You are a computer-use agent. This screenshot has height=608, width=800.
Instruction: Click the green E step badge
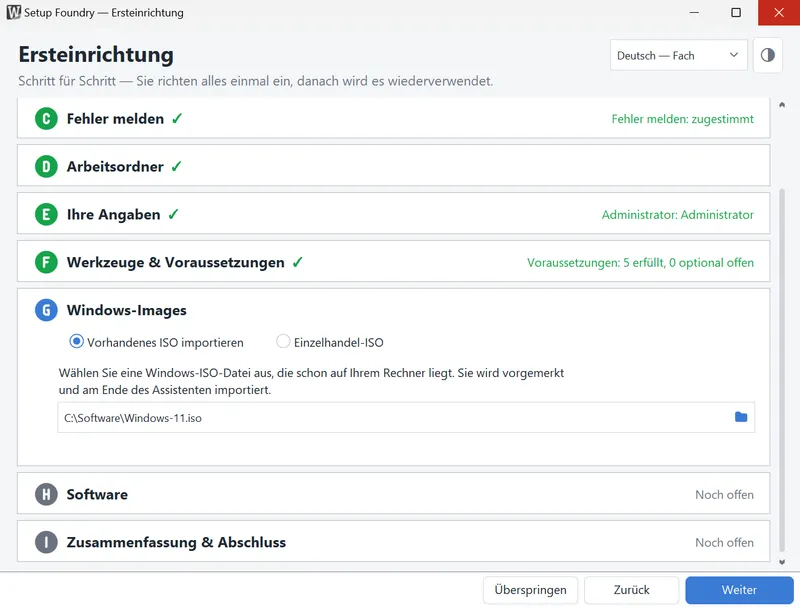tap(46, 214)
